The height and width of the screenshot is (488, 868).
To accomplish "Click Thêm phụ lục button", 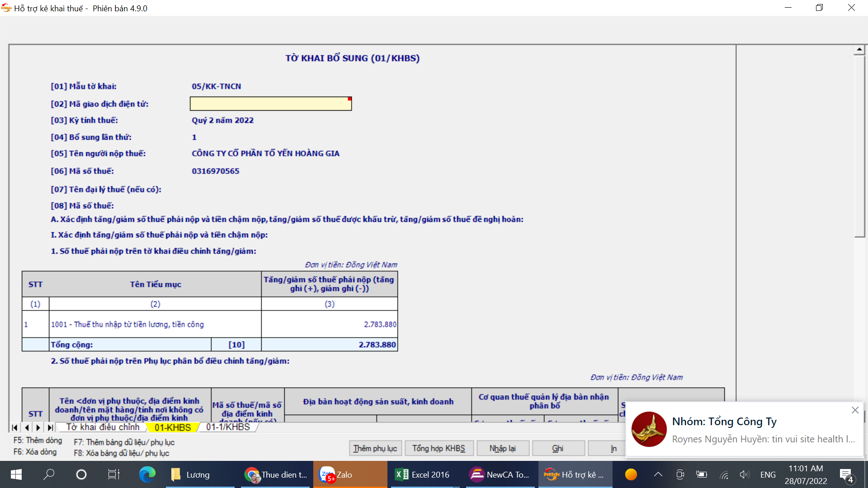I will click(375, 448).
